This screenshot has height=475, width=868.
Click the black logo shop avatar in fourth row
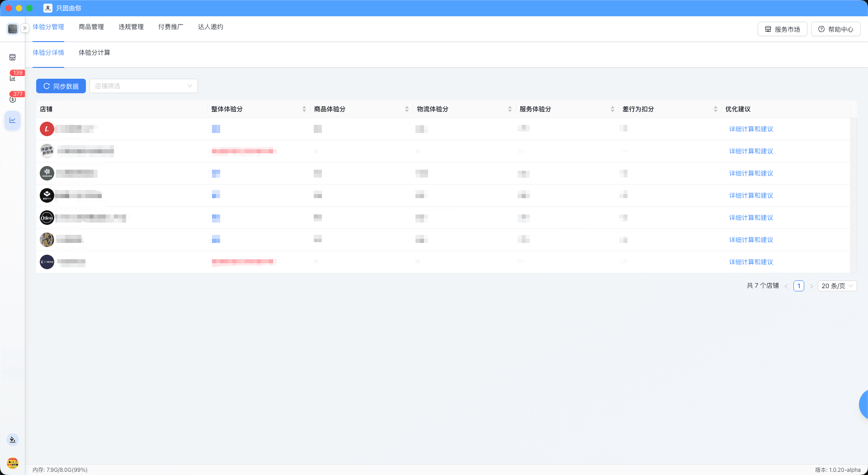pos(47,196)
